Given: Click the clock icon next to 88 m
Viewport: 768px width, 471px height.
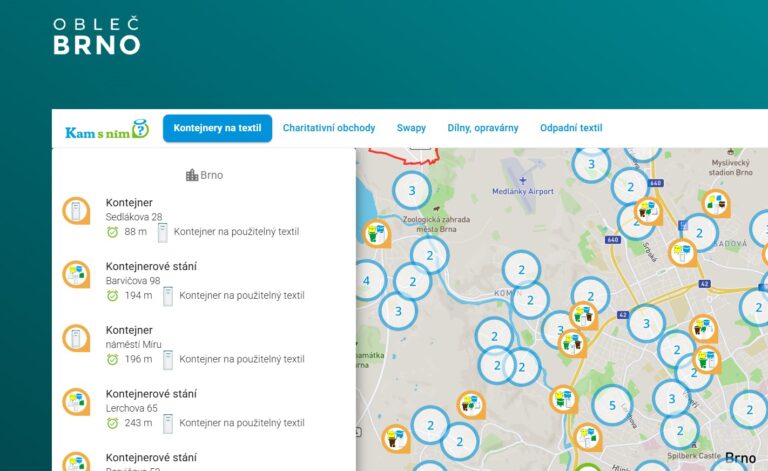Looking at the screenshot, I should [x=113, y=232].
